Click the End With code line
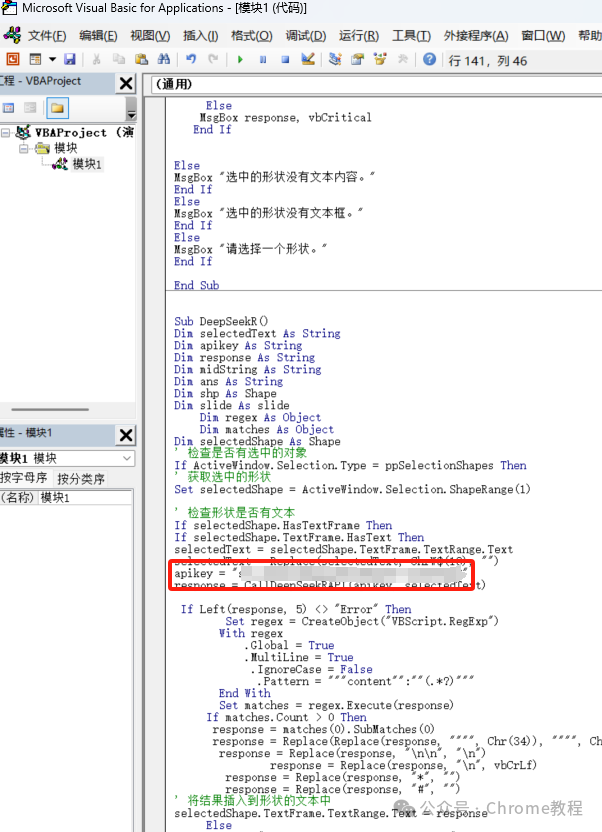The width and height of the screenshot is (602, 832). point(245,693)
